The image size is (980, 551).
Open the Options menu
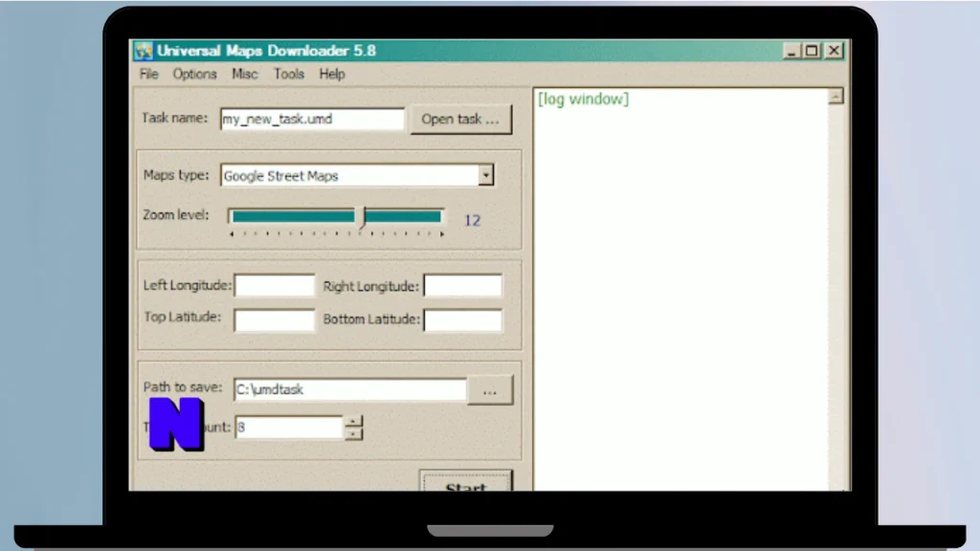click(194, 75)
